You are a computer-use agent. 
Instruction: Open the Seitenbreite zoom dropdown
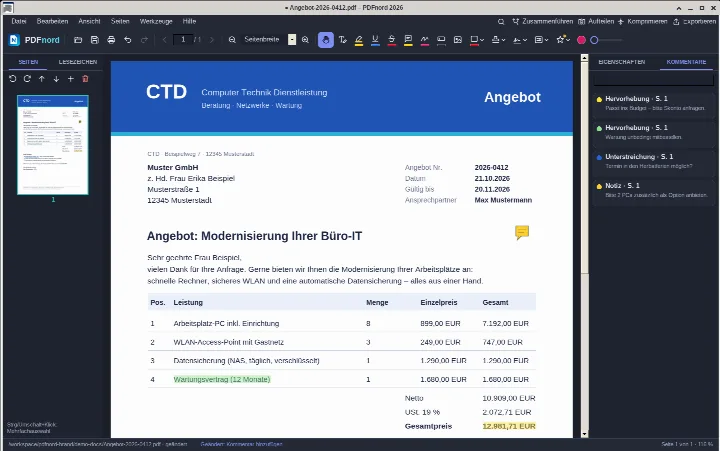[x=292, y=40]
